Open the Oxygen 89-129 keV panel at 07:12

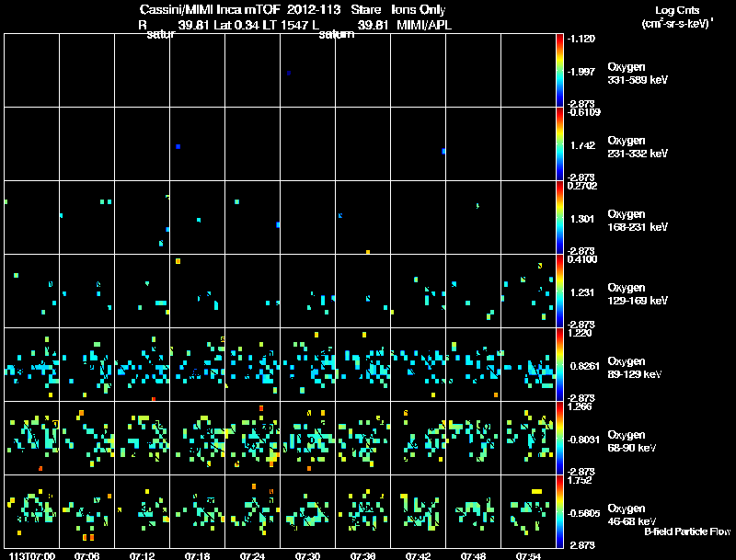[143, 365]
